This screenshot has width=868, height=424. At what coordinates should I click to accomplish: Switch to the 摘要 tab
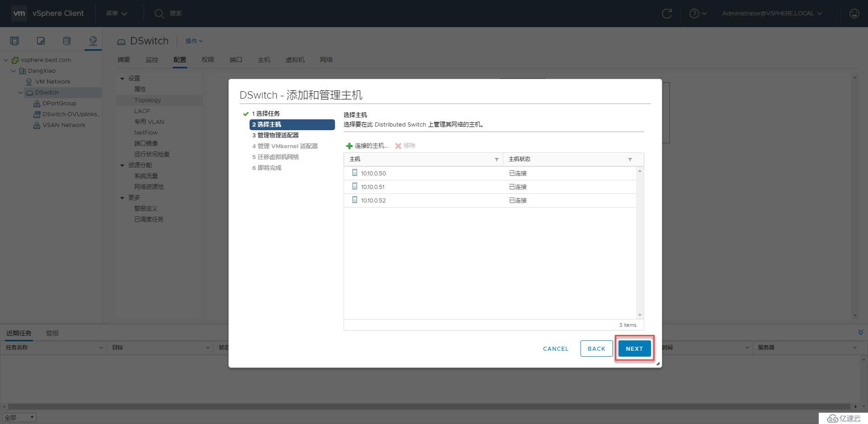124,60
